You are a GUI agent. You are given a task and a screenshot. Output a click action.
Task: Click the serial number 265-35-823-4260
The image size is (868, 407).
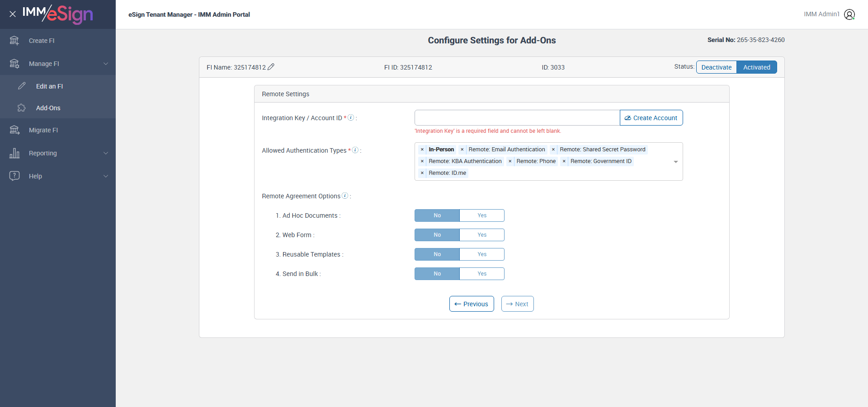point(761,40)
